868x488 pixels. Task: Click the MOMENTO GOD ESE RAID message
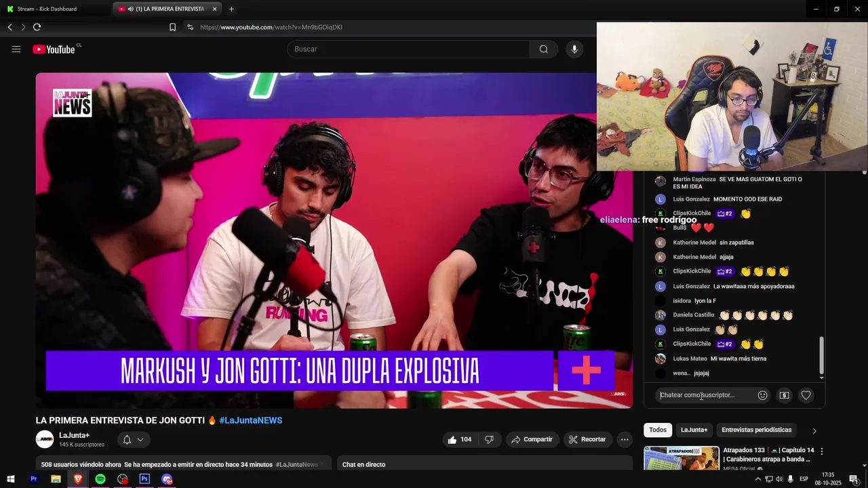[x=747, y=199]
